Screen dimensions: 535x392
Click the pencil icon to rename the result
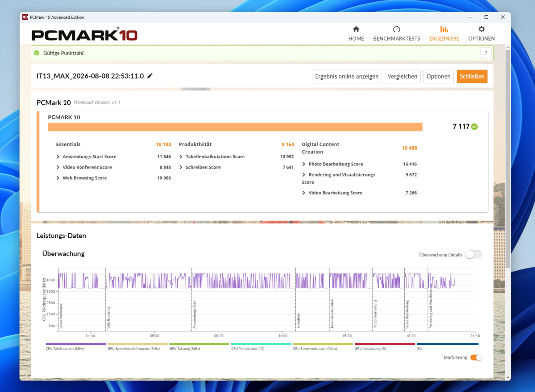[x=150, y=76]
